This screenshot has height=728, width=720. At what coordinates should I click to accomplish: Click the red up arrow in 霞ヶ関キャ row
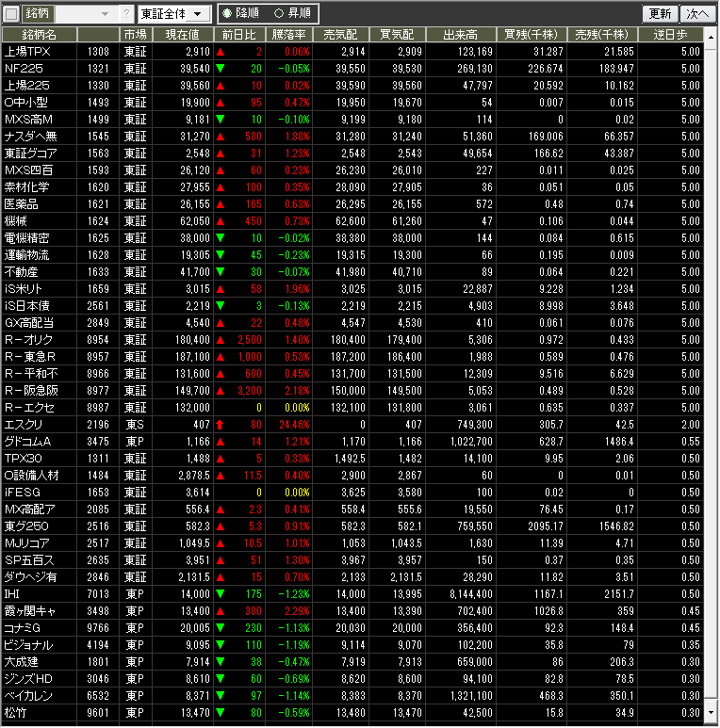[x=221, y=611]
